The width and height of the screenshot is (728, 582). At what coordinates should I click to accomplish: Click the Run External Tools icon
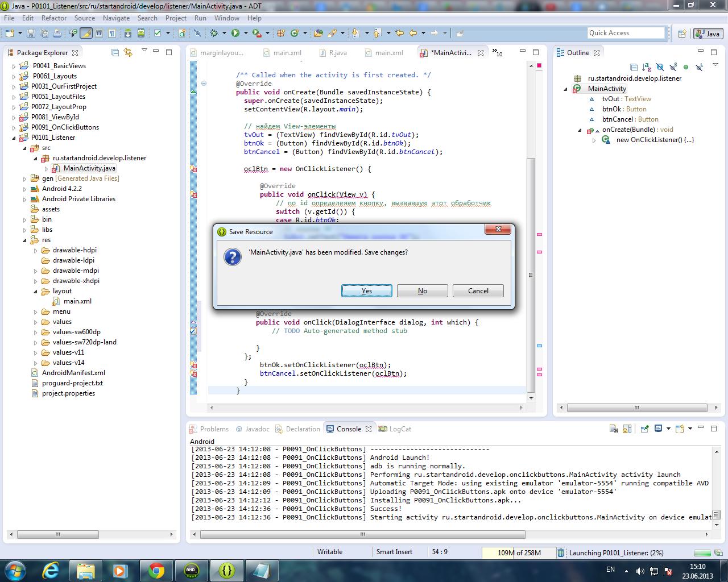(x=257, y=33)
